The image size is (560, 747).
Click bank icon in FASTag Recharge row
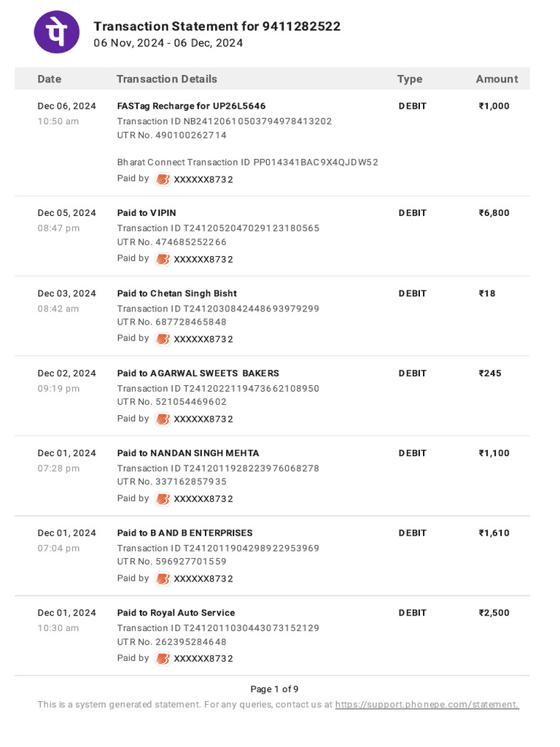[x=163, y=179]
